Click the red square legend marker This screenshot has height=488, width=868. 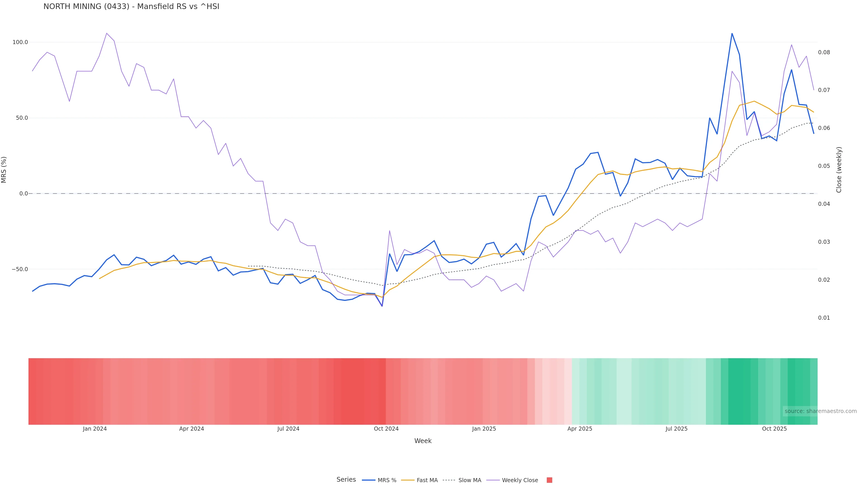click(x=549, y=480)
